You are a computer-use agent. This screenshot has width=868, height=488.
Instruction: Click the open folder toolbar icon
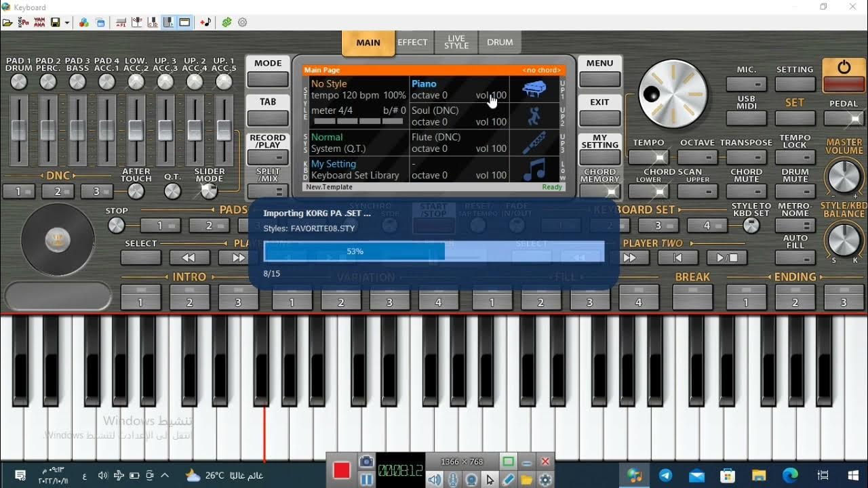7,22
